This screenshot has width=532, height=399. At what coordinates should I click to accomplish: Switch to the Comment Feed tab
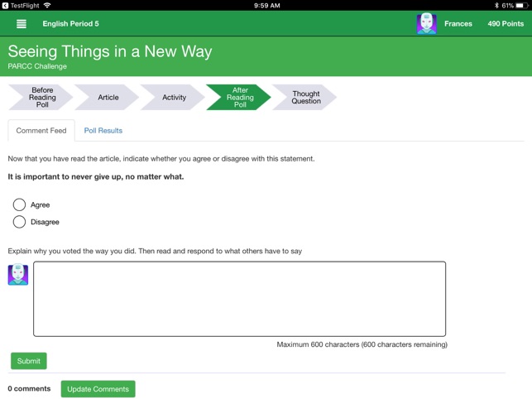(x=41, y=131)
